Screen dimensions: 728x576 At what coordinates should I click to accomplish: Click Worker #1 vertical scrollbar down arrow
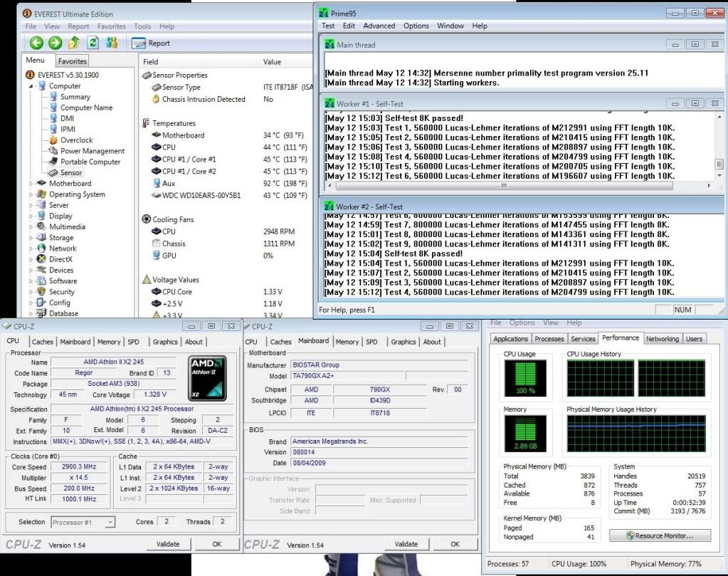[x=719, y=176]
